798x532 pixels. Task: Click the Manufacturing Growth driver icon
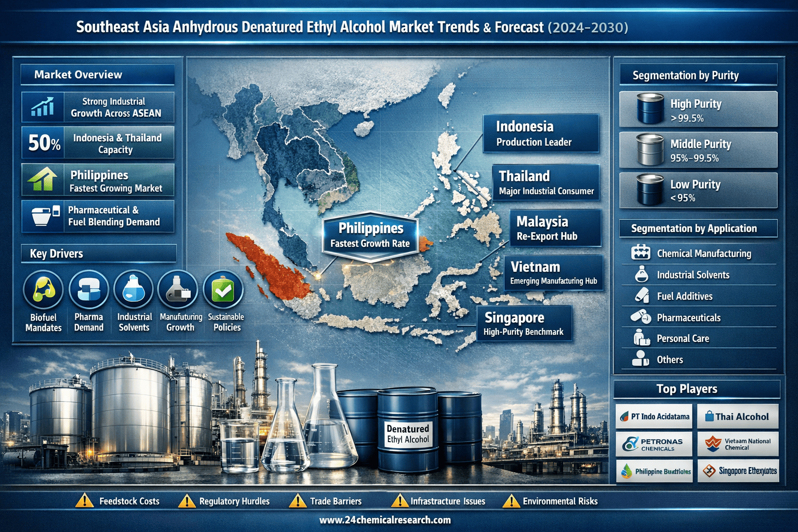coord(178,290)
